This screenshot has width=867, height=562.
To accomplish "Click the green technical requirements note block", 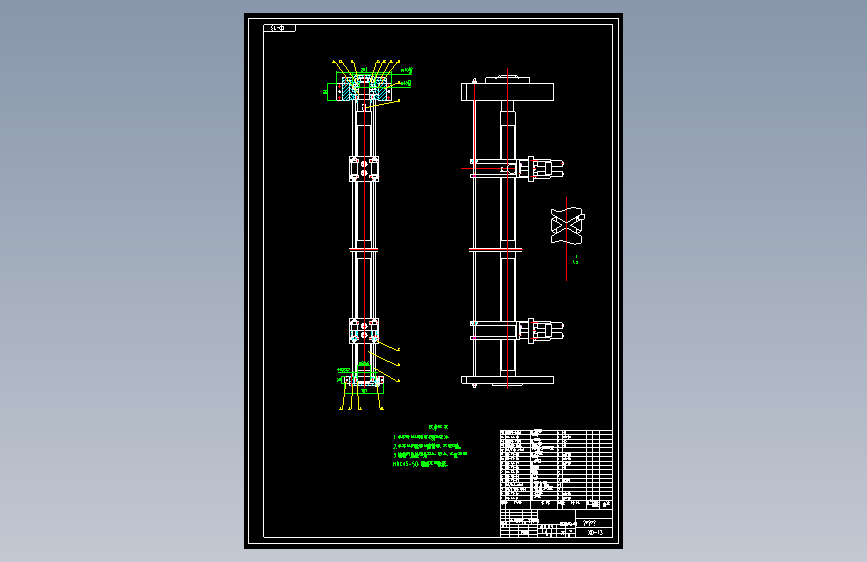I will coord(430,446).
